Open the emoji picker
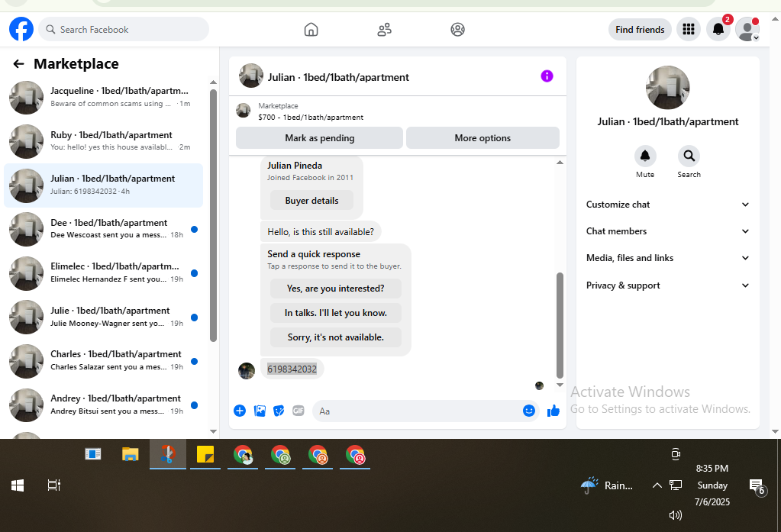The width and height of the screenshot is (781, 532). tap(528, 411)
